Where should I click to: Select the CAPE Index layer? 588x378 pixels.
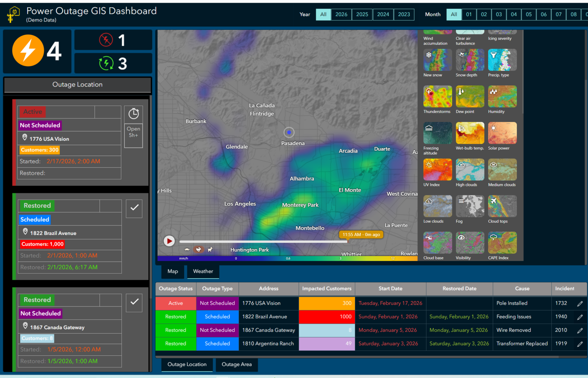pos(502,243)
